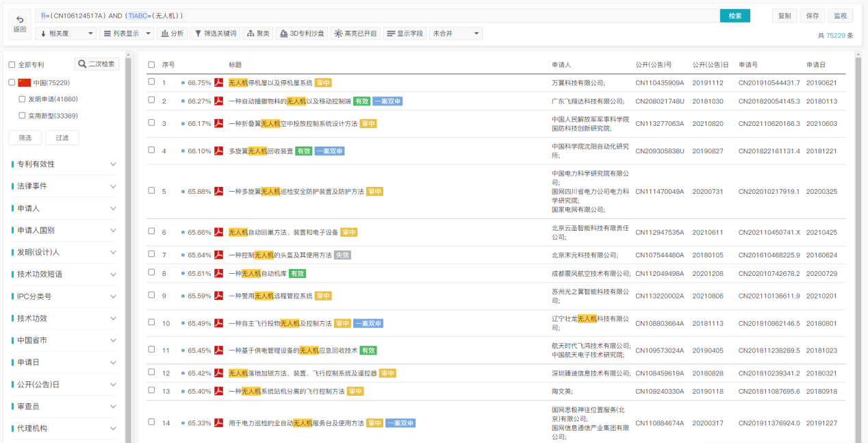The image size is (868, 443).
Task: Click the 返回 back arrow button
Action: point(20,24)
